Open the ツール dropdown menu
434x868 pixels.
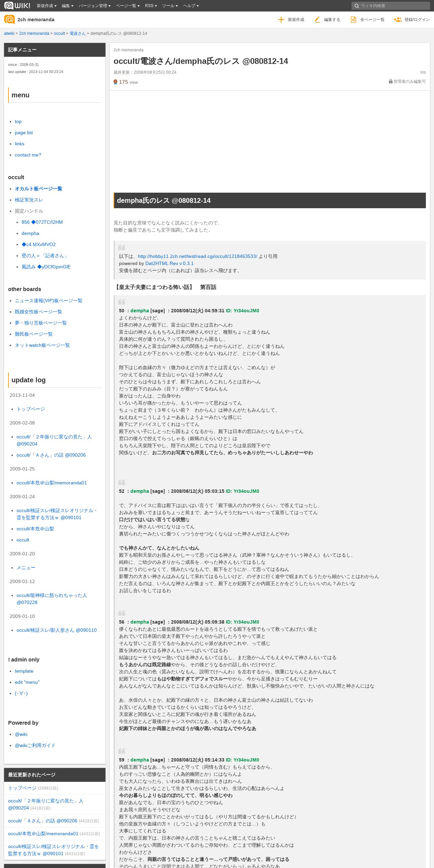tap(170, 6)
